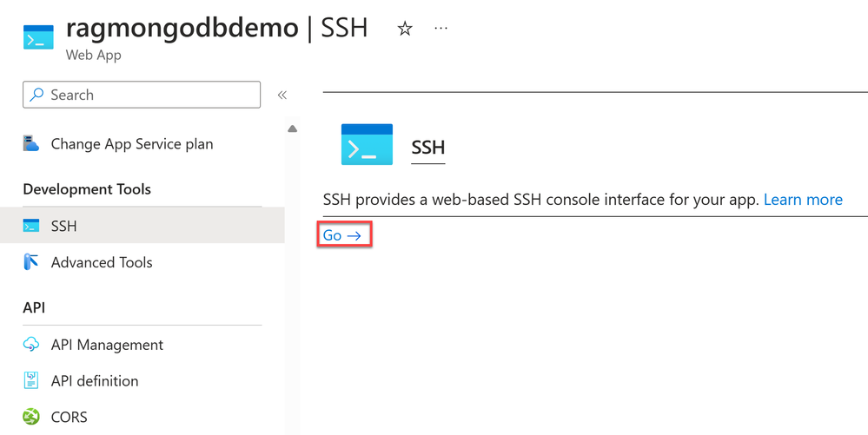Click the API definition document icon
Viewport: 868px width, 435px height.
(x=31, y=380)
